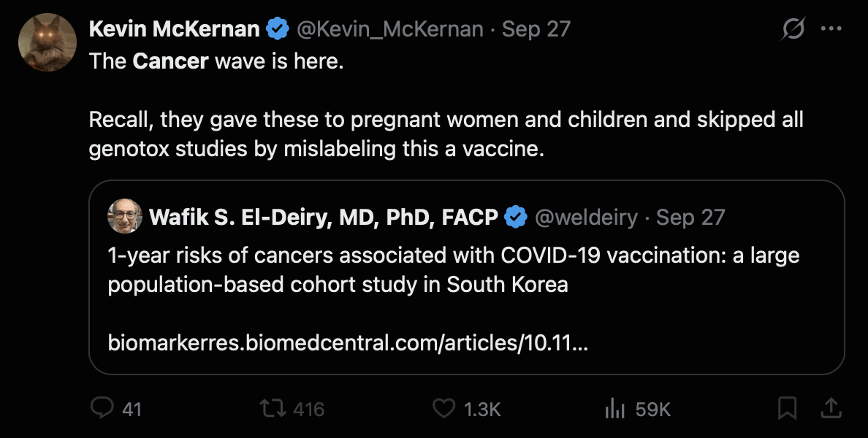Click Wafik S. El-Deiry author name
Screen dimensions: 868x438
324,217
